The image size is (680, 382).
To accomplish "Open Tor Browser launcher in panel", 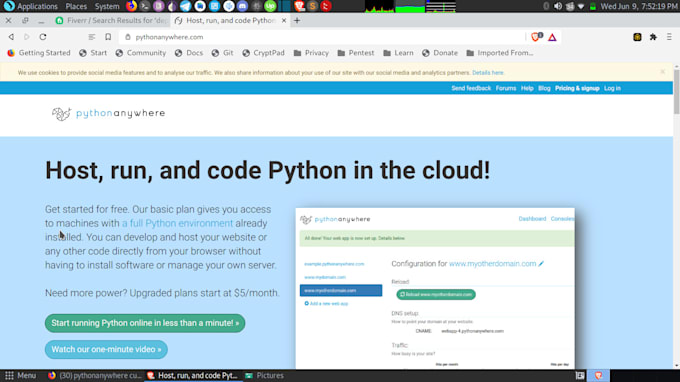I will point(172,6).
